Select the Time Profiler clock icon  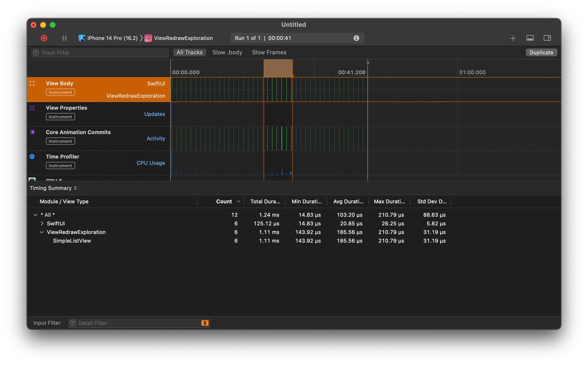32,157
